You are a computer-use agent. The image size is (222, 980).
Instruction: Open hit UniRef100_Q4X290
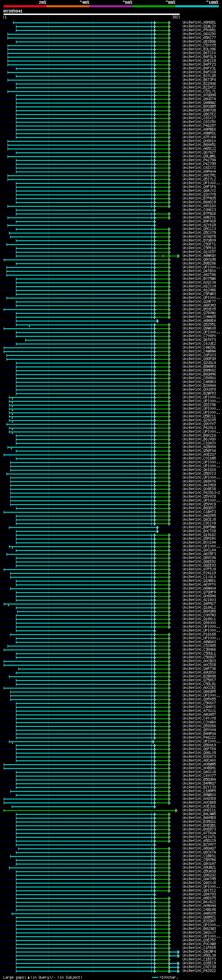(x=199, y=34)
